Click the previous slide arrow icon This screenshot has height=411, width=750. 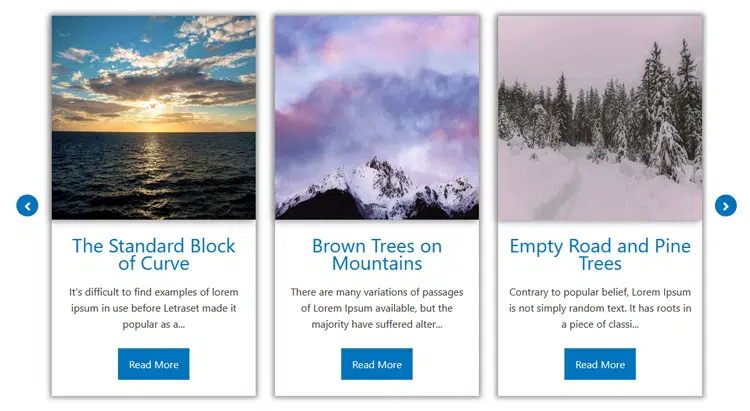tap(27, 206)
